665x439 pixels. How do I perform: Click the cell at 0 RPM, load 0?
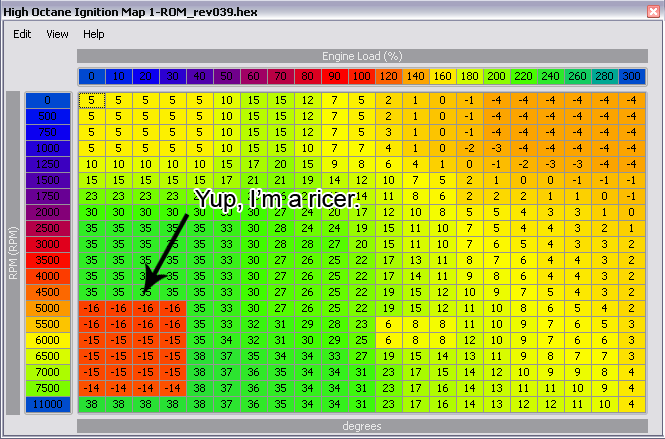[x=91, y=99]
